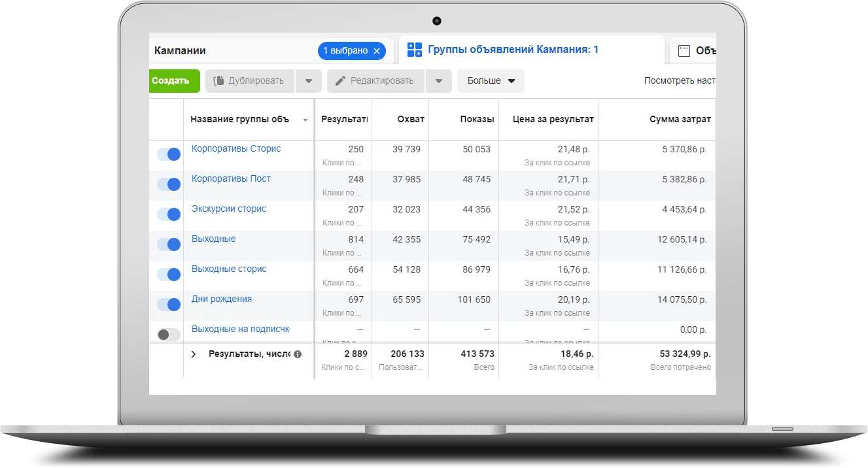The width and height of the screenshot is (868, 468).
Task: Click the ads tab window icon
Action: pyautogui.click(x=684, y=51)
